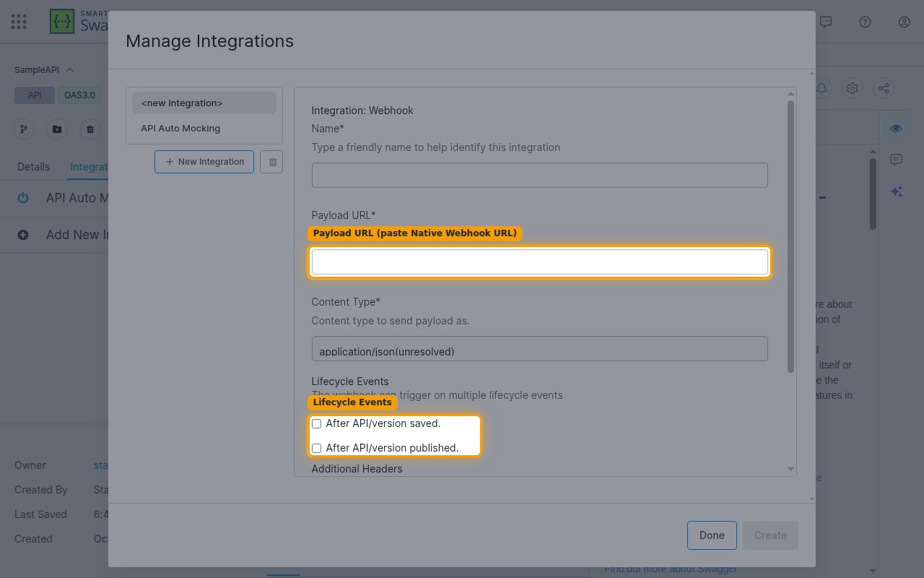Open Content Type dropdown application/json(unresolved)
The image size is (924, 578).
pos(539,348)
